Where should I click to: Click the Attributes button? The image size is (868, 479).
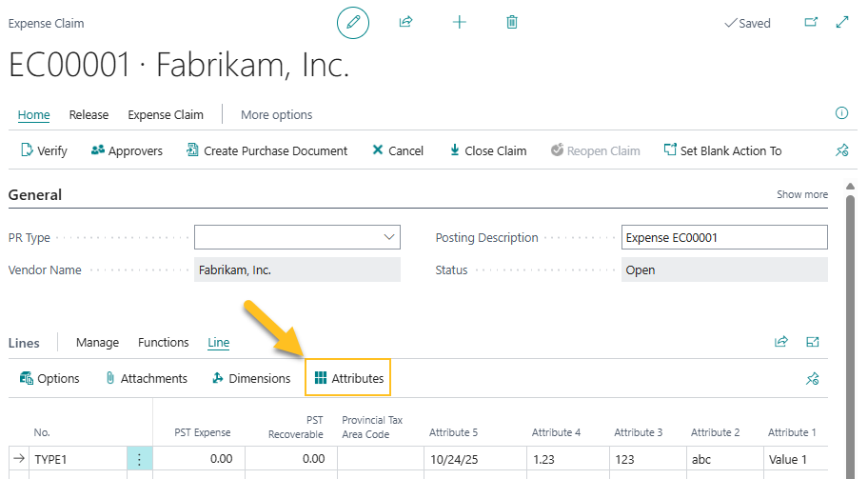point(348,378)
